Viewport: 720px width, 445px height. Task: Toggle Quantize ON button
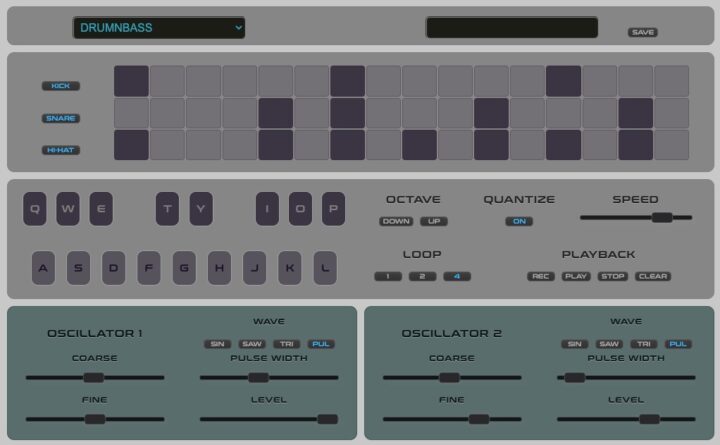518,221
